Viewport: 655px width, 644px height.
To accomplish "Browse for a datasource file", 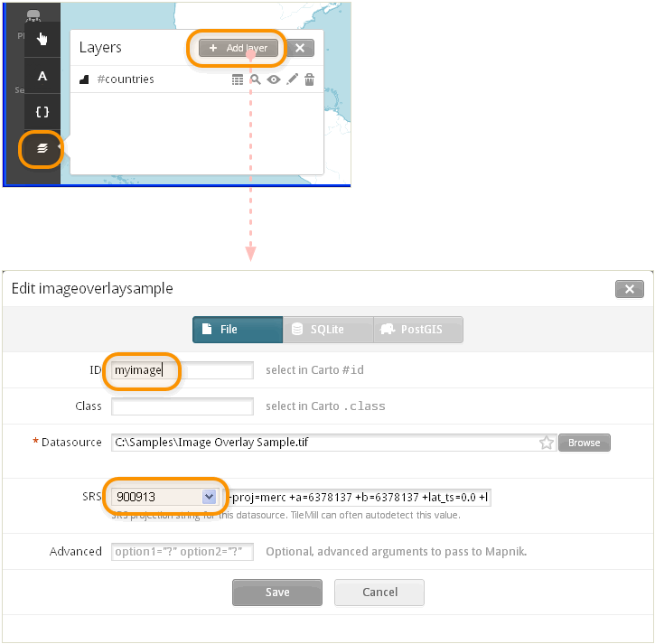I will [x=584, y=443].
